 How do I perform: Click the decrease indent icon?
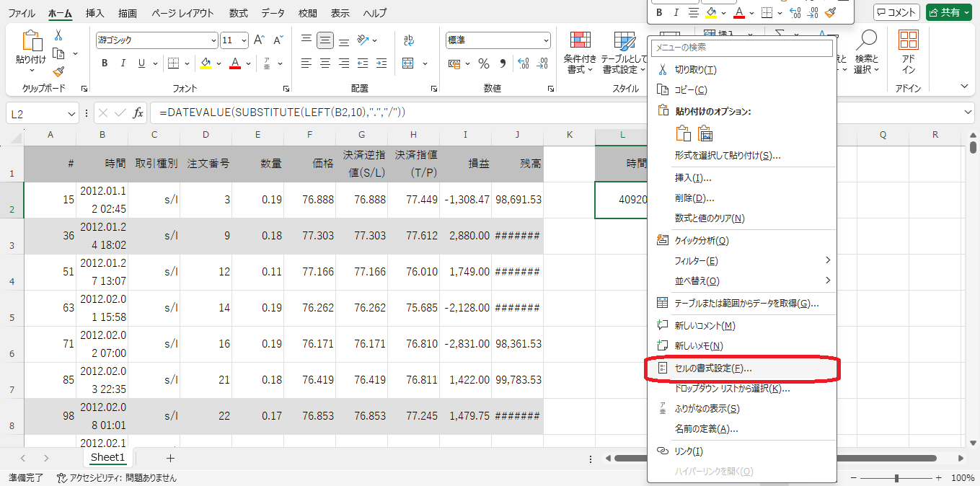click(363, 63)
